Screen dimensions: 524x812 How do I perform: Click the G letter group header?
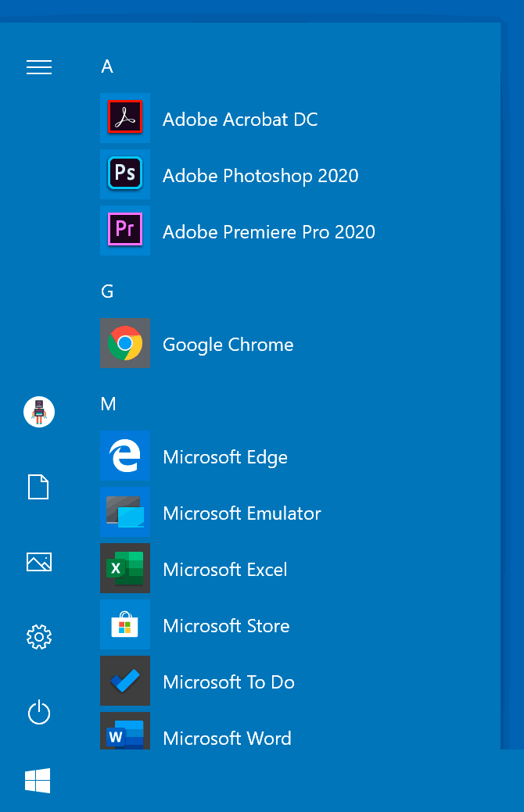pyautogui.click(x=107, y=291)
